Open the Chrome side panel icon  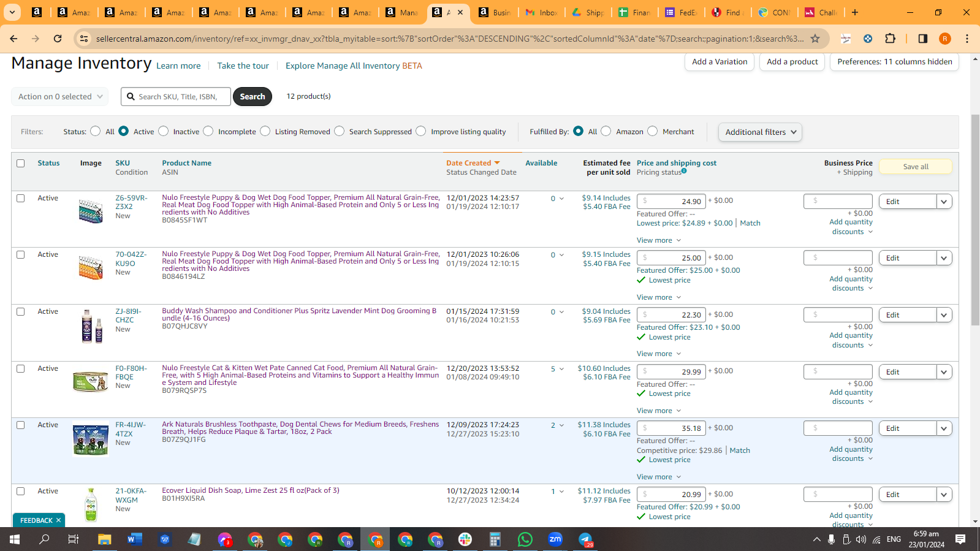tap(922, 39)
